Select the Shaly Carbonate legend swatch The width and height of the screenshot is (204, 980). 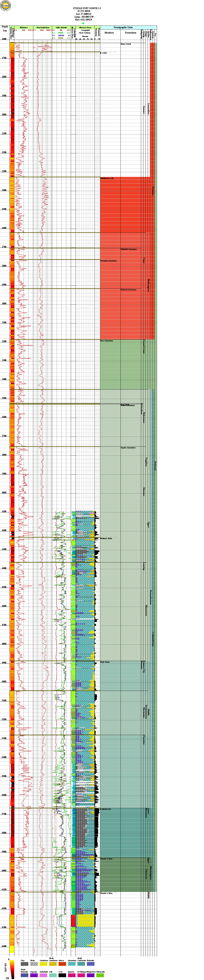tap(81, 964)
